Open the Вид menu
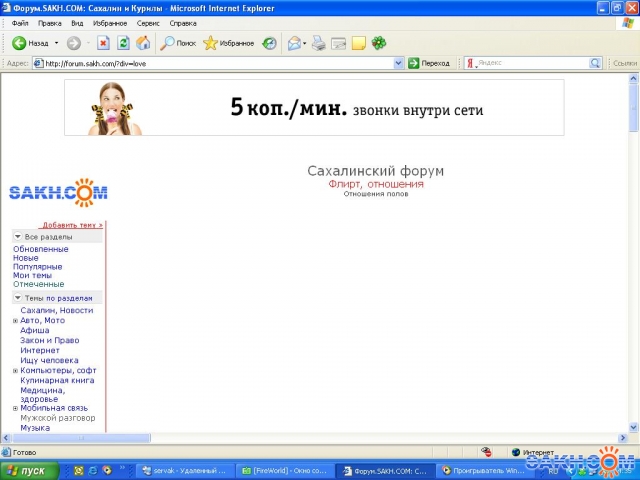 (77, 22)
